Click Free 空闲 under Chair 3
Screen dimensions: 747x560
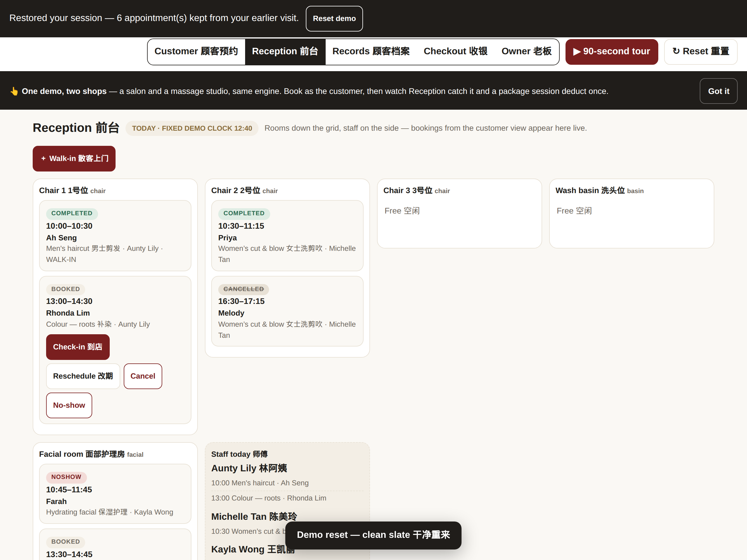click(402, 211)
